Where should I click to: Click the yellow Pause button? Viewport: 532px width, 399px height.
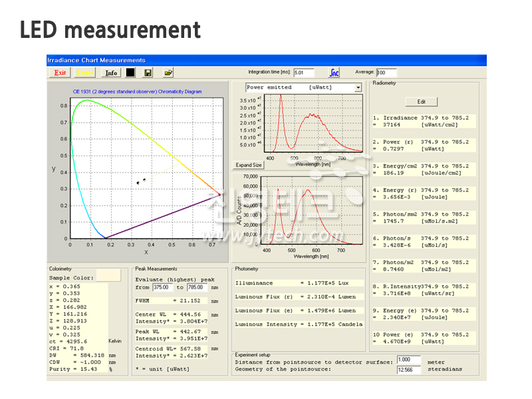click(84, 72)
